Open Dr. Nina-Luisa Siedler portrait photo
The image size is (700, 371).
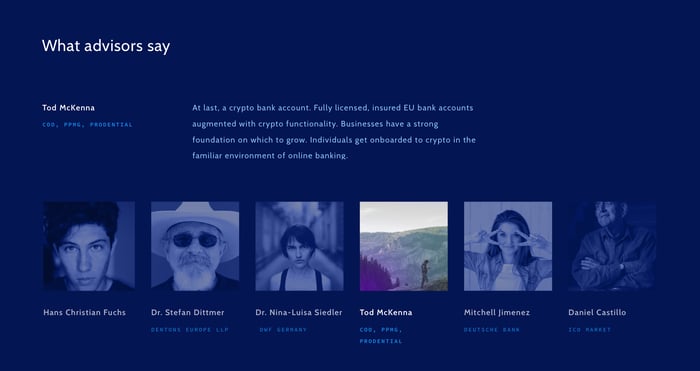pos(300,246)
